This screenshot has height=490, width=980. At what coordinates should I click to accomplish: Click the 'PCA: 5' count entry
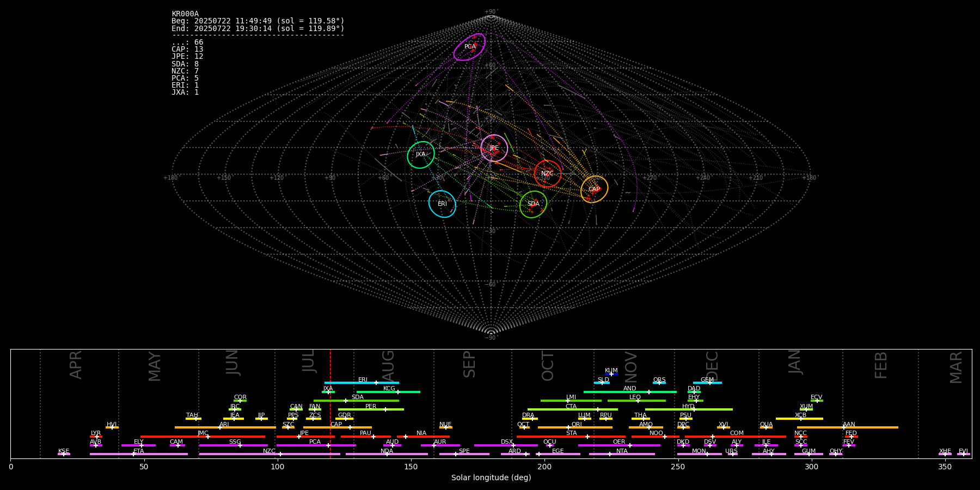click(x=185, y=78)
